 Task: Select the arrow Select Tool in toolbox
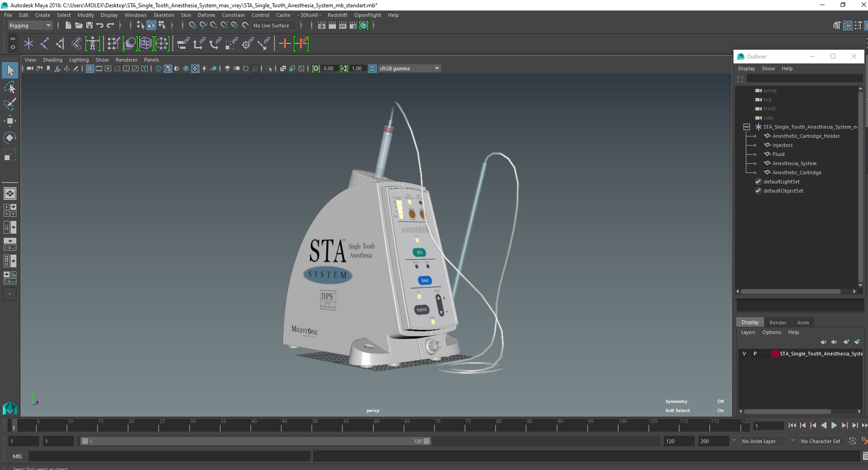[x=10, y=70]
